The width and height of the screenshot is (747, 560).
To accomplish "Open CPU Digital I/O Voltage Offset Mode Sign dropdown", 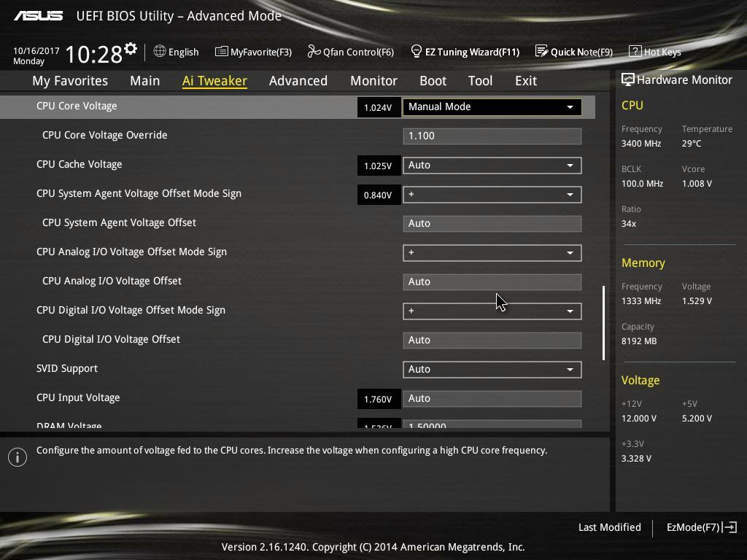I will pos(492,311).
